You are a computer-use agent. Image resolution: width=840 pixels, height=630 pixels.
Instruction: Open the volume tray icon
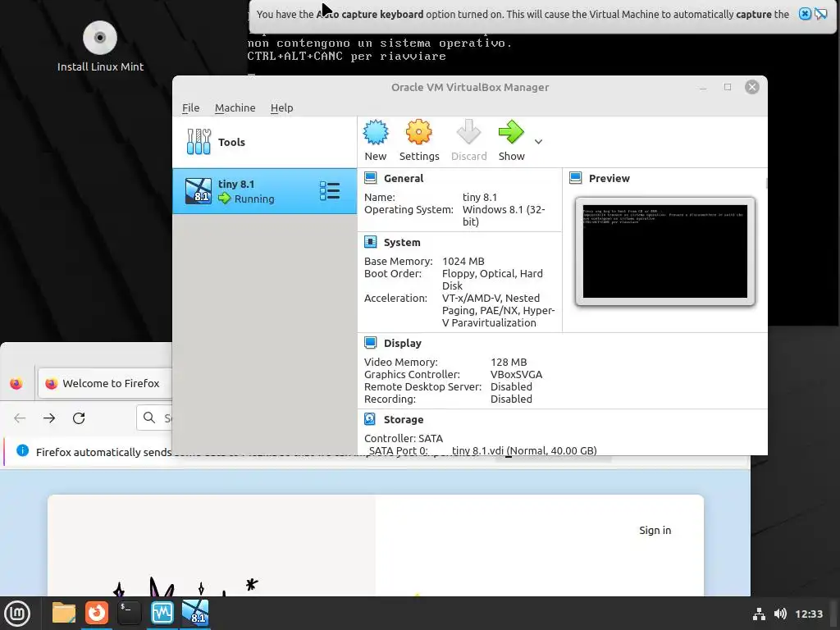(x=780, y=614)
